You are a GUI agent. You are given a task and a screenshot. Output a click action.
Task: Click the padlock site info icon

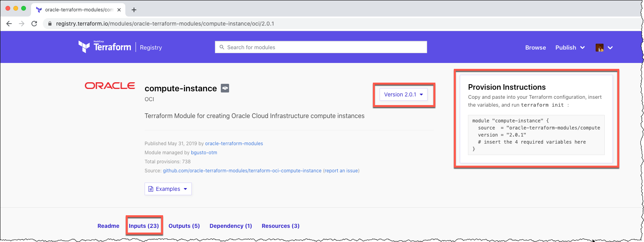tap(50, 24)
